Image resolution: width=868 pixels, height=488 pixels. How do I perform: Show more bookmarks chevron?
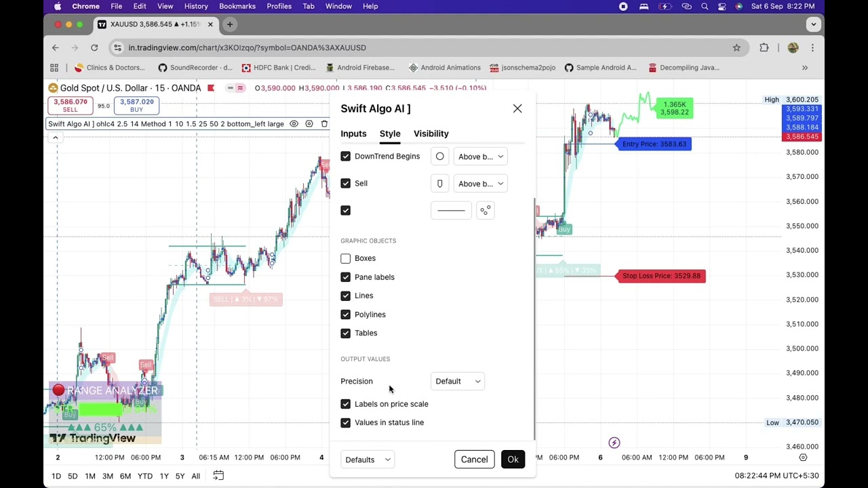pos(805,68)
